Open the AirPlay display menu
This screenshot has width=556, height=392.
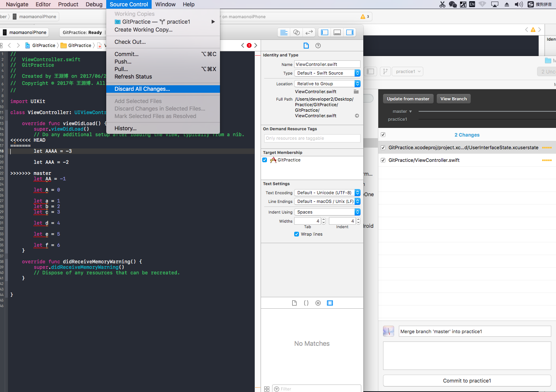pos(495,4)
